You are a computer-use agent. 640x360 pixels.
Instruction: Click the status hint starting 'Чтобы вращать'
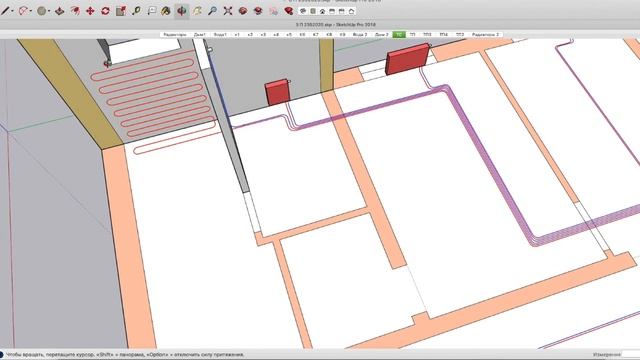click(125, 354)
